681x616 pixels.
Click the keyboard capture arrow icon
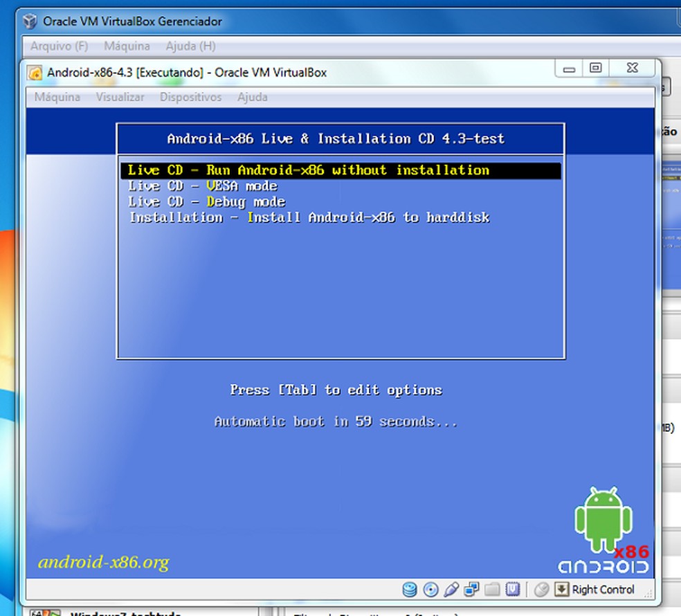[561, 590]
